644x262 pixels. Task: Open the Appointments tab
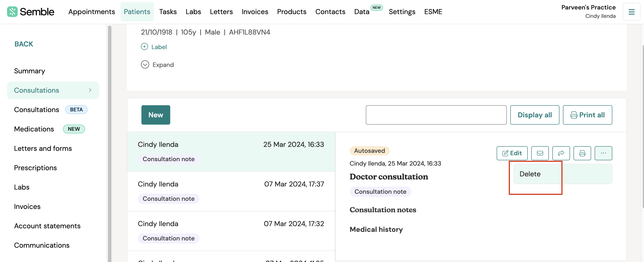[x=91, y=12]
